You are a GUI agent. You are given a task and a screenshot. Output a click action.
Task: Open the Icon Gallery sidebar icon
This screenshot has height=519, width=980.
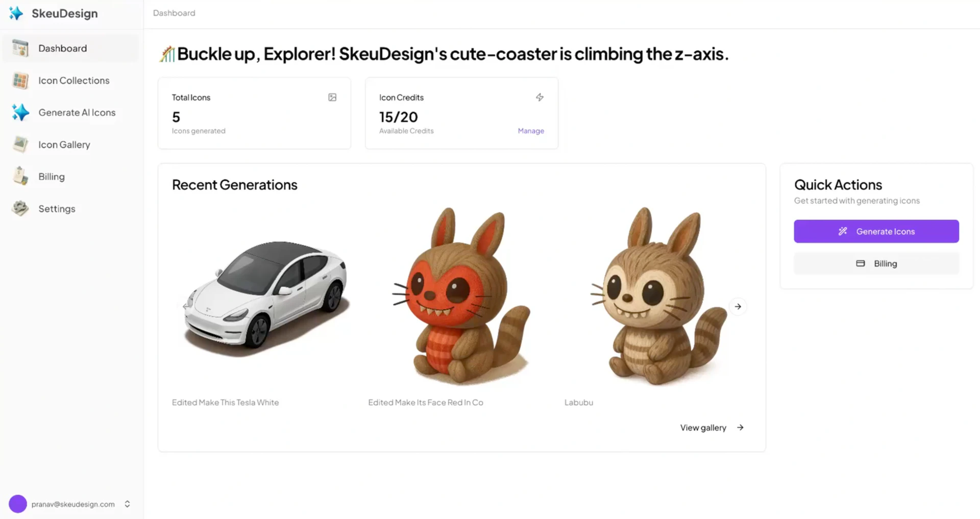click(20, 144)
